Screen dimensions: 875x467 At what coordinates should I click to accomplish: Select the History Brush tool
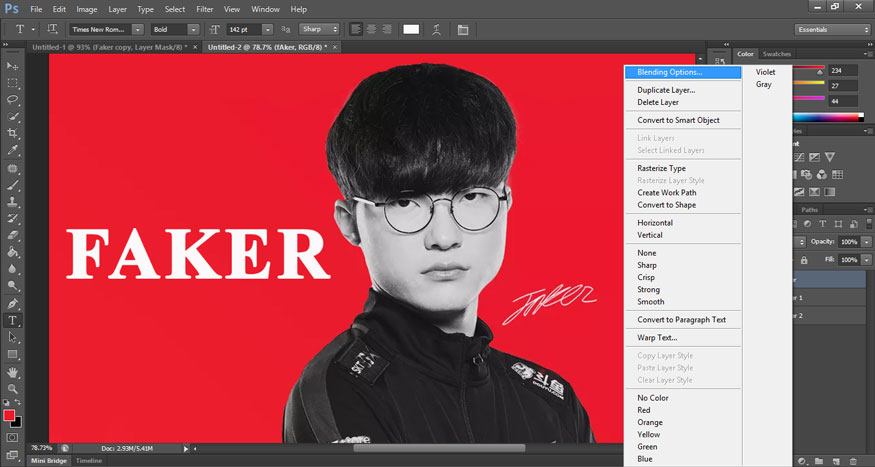12,219
